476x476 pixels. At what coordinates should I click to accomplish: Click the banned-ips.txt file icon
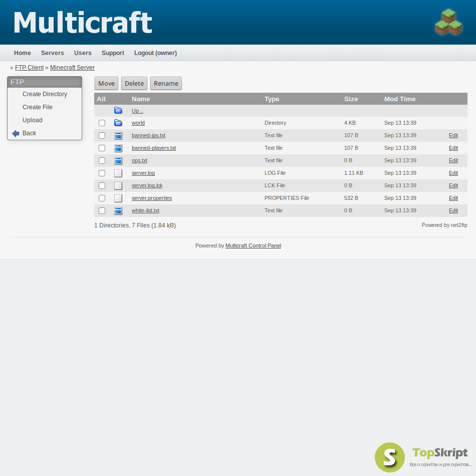pyautogui.click(x=118, y=135)
